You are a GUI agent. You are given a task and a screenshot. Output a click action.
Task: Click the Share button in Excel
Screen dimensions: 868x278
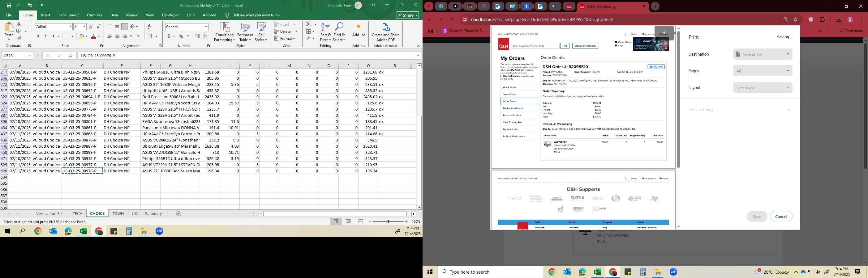pos(407,15)
